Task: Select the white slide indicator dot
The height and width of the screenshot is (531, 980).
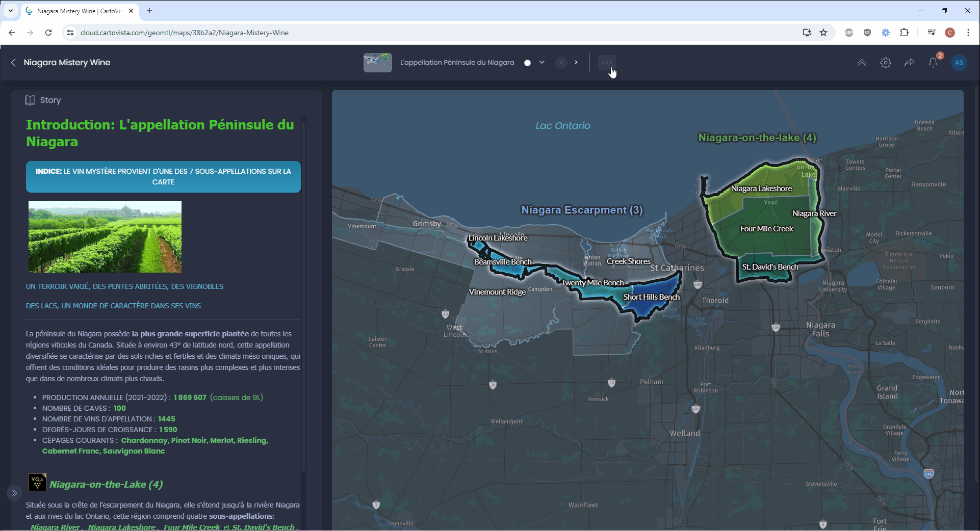Action: [527, 63]
